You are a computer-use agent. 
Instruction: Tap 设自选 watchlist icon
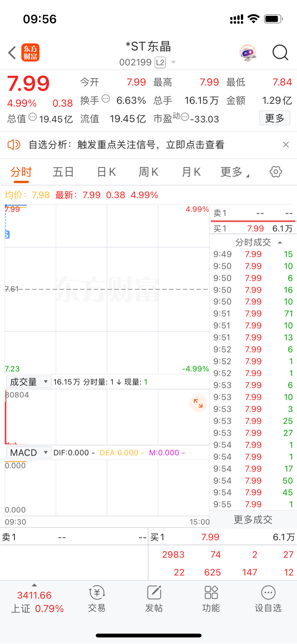coord(268,599)
